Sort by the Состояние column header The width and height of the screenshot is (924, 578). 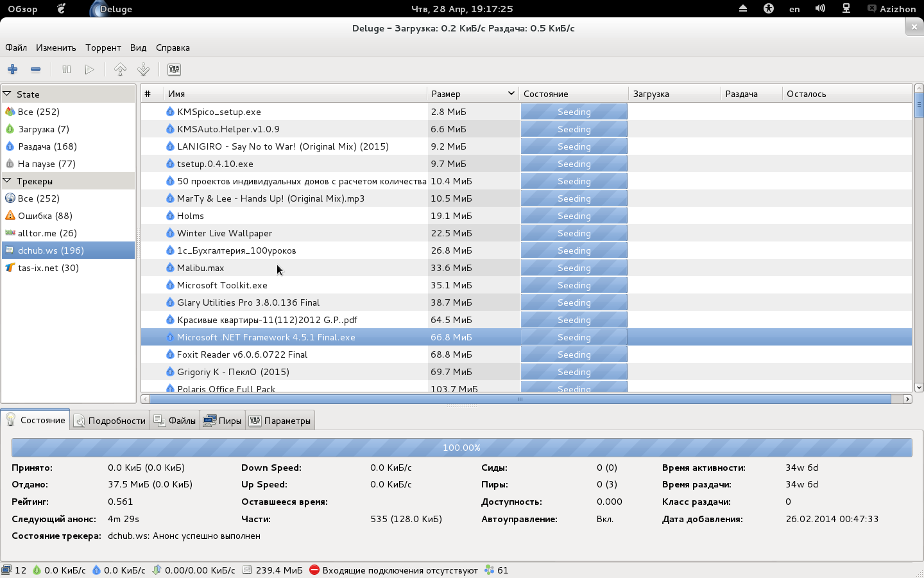pyautogui.click(x=574, y=94)
